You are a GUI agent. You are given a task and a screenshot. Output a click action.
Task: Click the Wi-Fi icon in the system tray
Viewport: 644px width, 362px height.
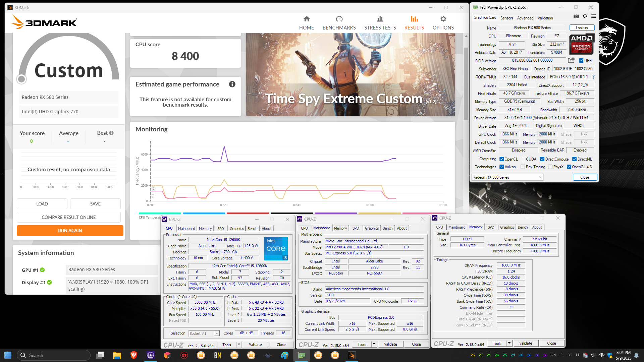point(601,355)
